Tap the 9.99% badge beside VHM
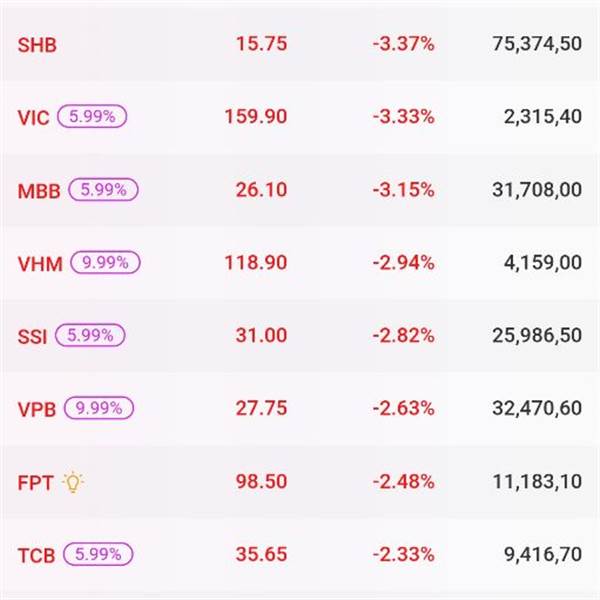The image size is (600, 600). coord(105,263)
